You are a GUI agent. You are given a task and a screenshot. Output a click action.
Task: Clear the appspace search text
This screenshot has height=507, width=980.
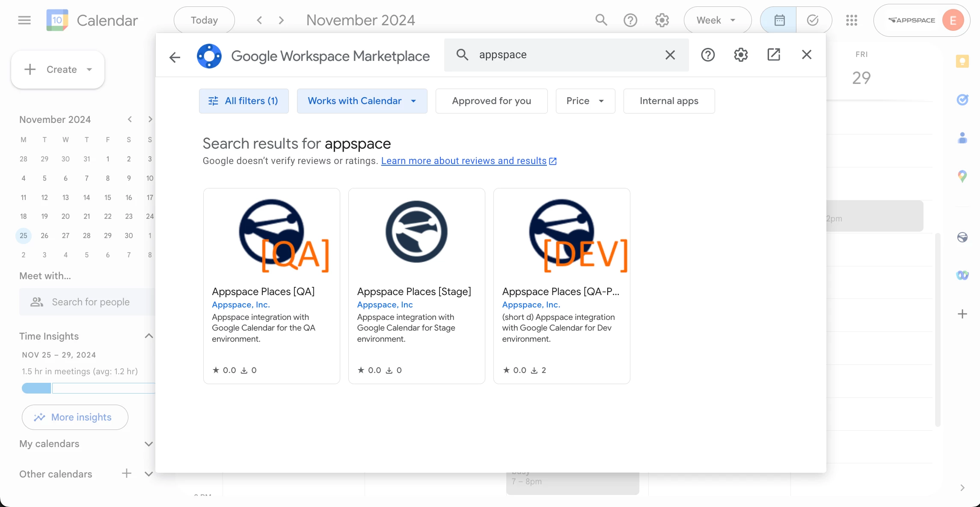pyautogui.click(x=670, y=55)
